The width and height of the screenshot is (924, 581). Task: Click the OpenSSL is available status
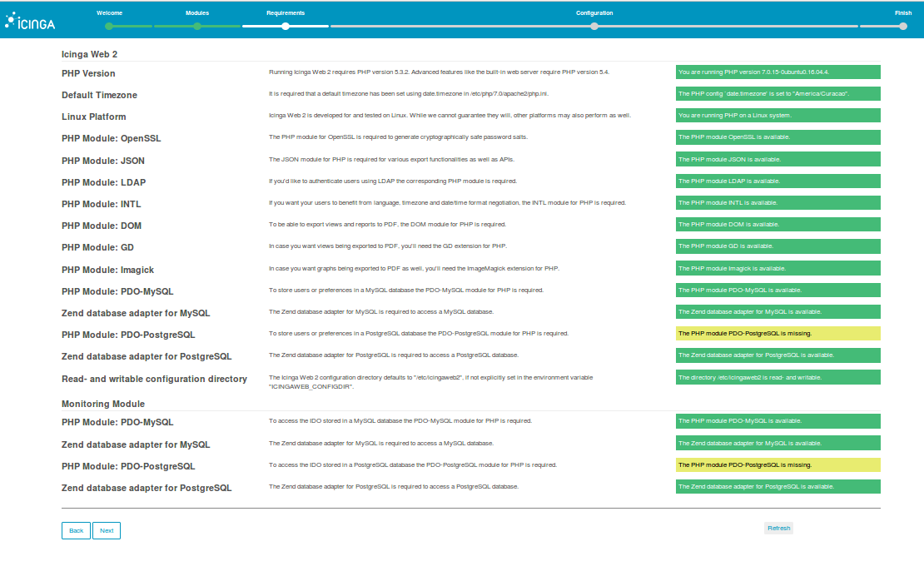pyautogui.click(x=777, y=137)
